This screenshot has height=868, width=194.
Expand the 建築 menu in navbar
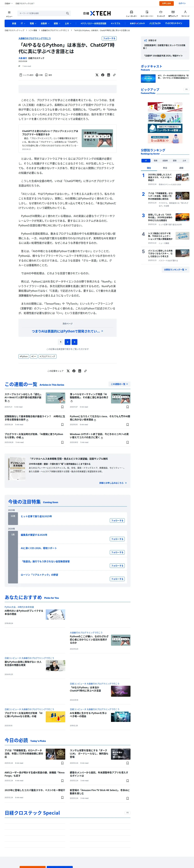tap(57, 24)
